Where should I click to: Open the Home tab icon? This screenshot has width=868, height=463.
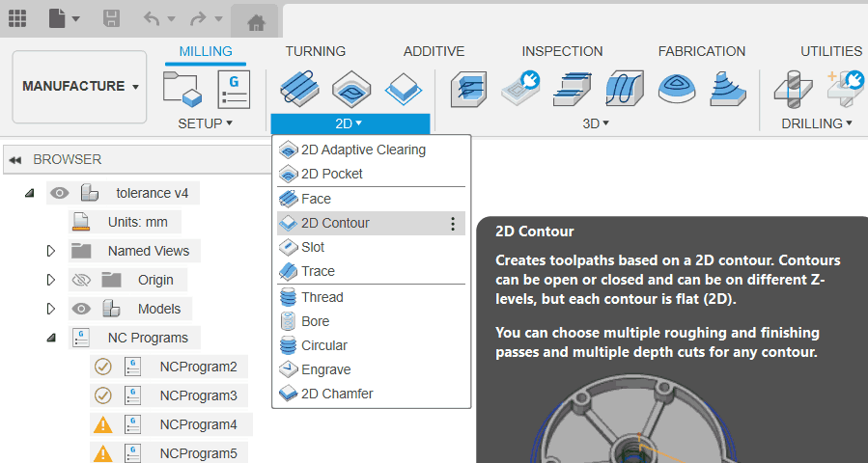click(x=255, y=22)
